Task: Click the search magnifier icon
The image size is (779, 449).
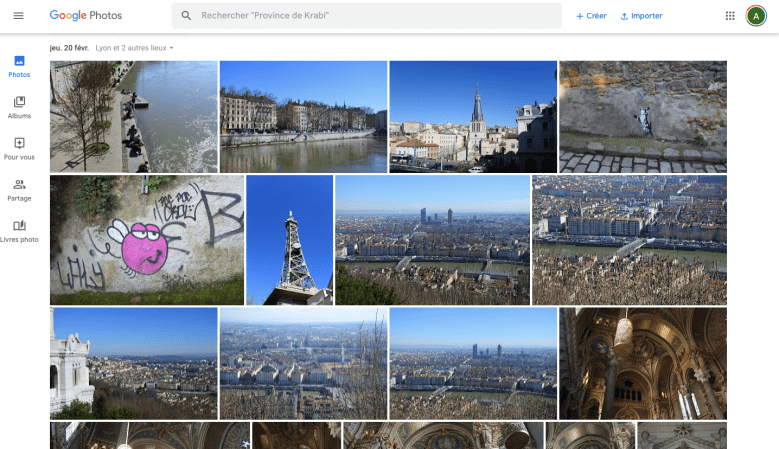Action: coord(186,16)
